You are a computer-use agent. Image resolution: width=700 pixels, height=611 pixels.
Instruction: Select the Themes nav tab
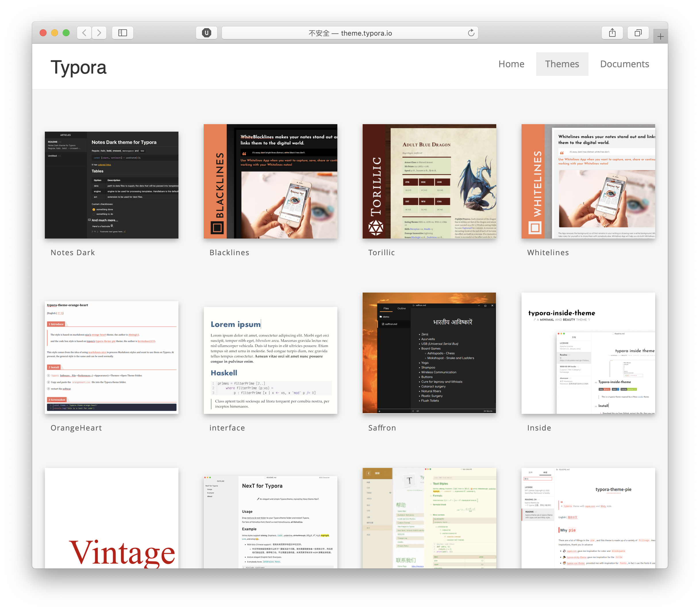561,64
